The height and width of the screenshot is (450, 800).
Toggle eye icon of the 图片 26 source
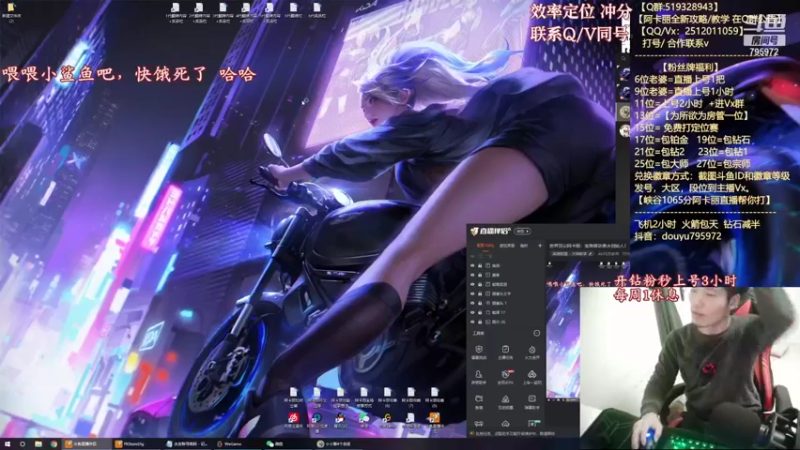(x=472, y=322)
